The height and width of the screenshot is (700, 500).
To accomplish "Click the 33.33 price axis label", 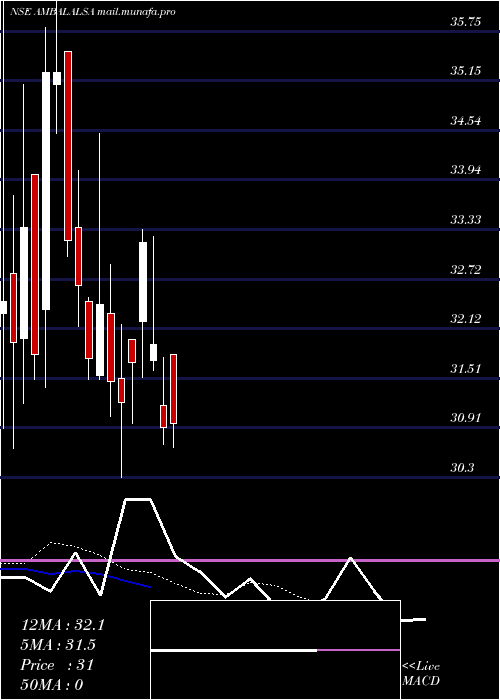I will coord(466,220).
